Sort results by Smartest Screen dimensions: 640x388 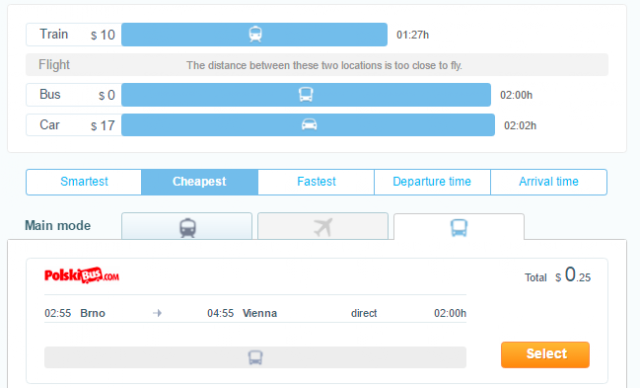(84, 182)
